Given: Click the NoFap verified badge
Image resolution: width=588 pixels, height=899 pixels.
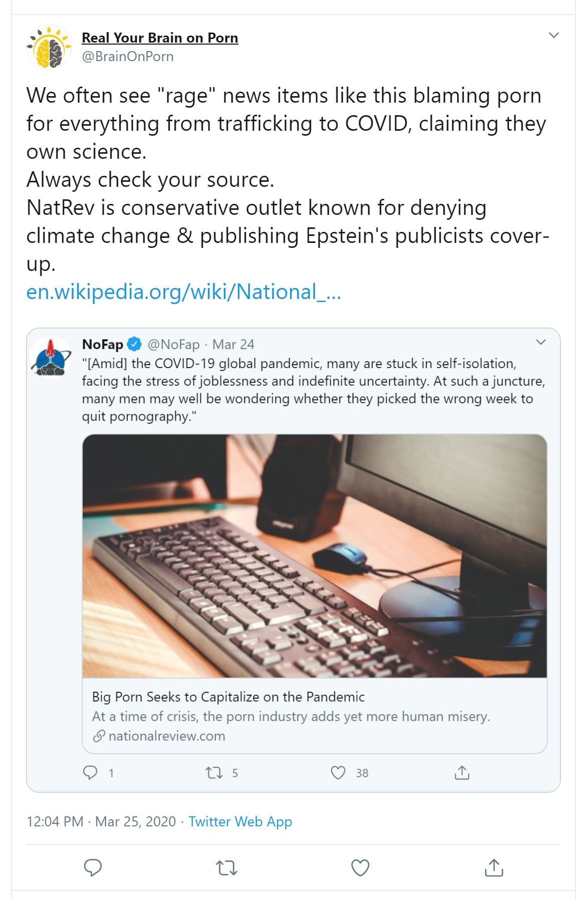Looking at the screenshot, I should click(x=134, y=345).
